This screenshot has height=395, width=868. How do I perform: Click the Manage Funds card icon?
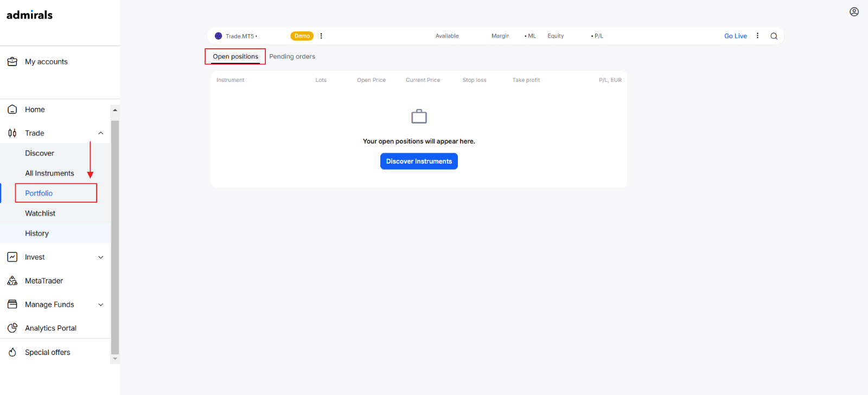[x=12, y=305]
